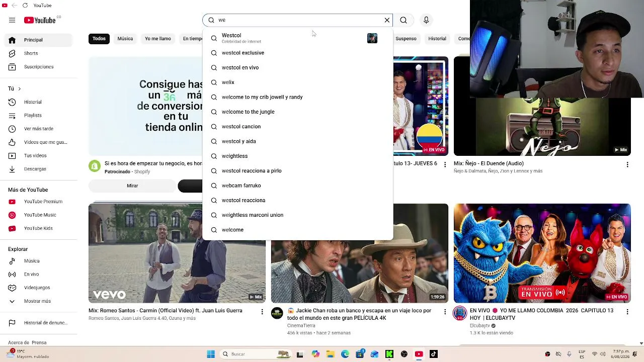Clear the search box with the X
The width and height of the screenshot is (644, 362).
pos(387,20)
